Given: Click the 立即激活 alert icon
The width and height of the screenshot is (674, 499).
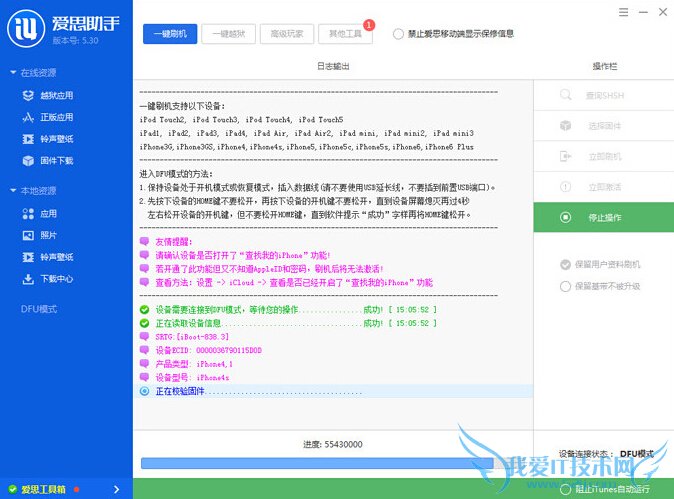Looking at the screenshot, I should tap(566, 187).
